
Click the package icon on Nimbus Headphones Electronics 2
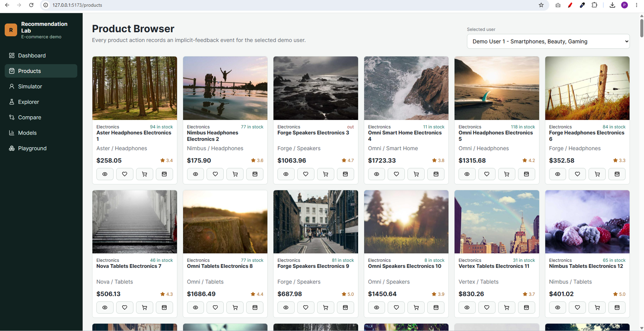point(255,174)
